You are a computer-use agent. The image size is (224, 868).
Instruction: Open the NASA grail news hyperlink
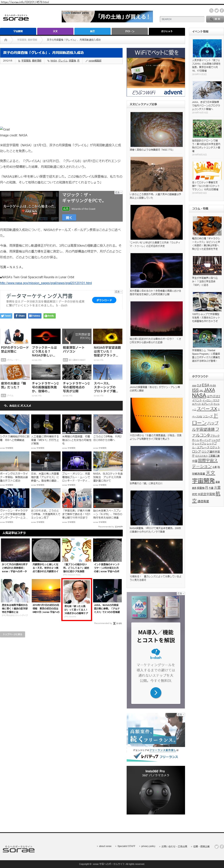46,283
